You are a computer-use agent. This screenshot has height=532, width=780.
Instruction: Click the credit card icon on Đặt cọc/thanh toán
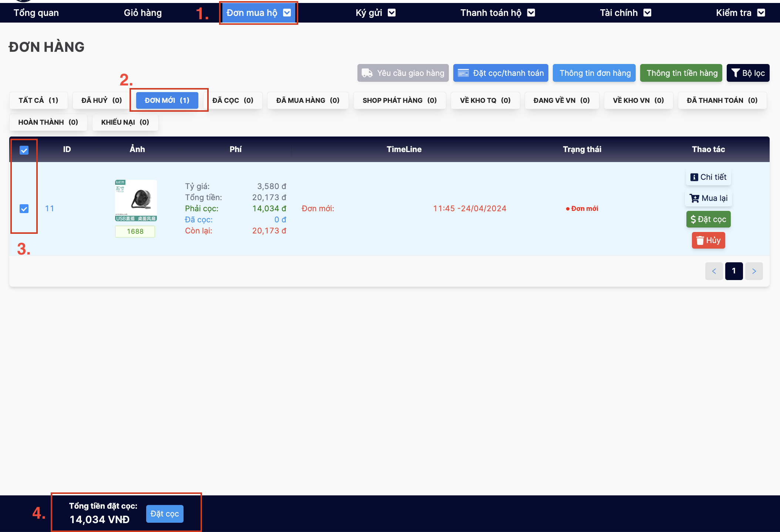[463, 73]
